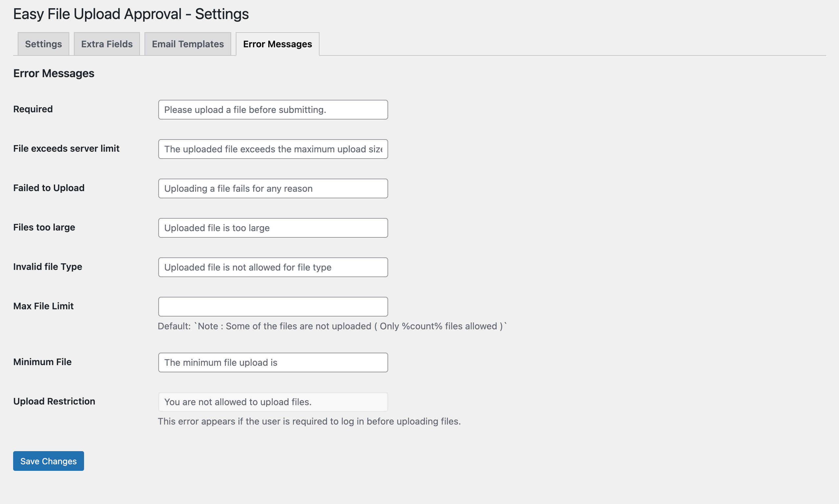839x504 pixels.
Task: Click the Upload Restriction message box
Action: click(x=273, y=402)
